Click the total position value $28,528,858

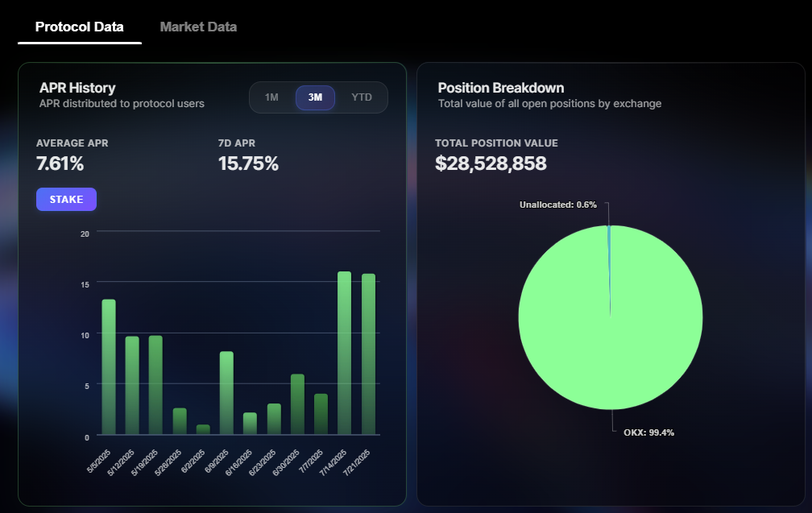coord(491,163)
